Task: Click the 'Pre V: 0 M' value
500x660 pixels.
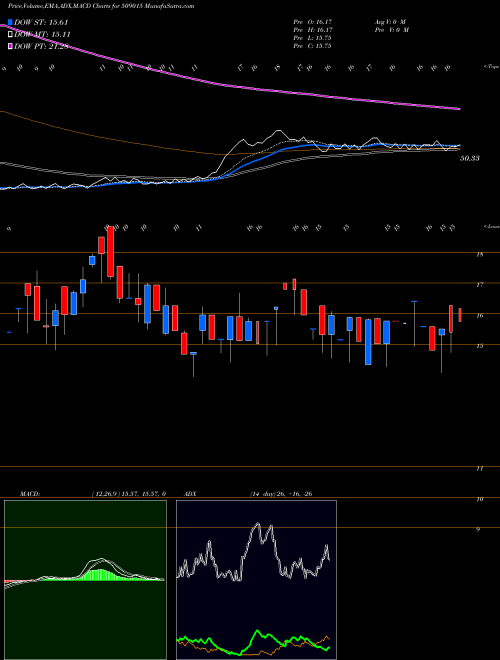Action: pyautogui.click(x=393, y=30)
